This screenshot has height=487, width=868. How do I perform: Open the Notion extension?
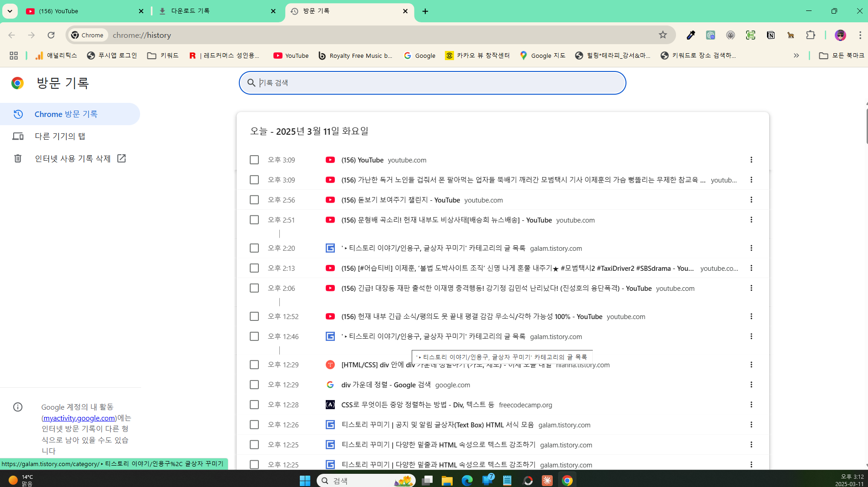[771, 35]
